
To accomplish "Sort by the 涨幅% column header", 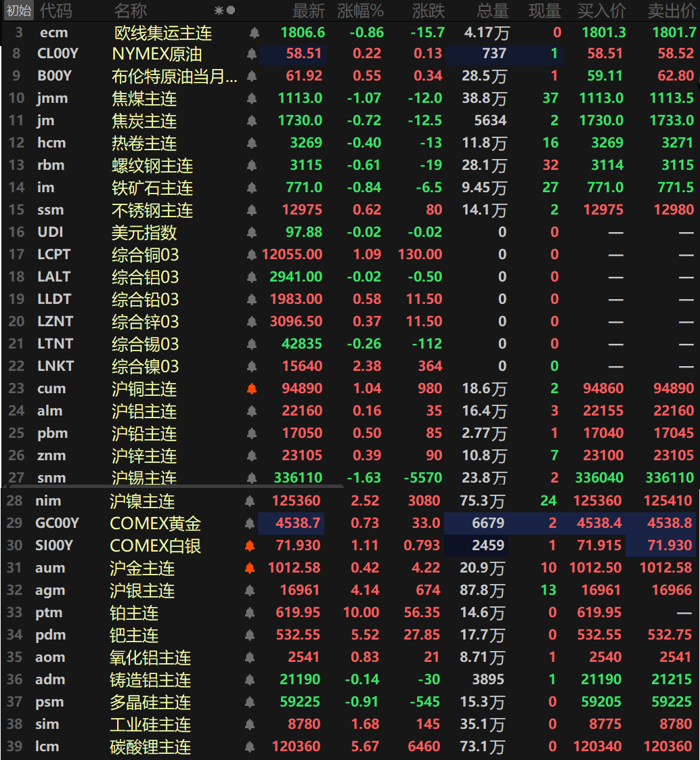I will [360, 10].
